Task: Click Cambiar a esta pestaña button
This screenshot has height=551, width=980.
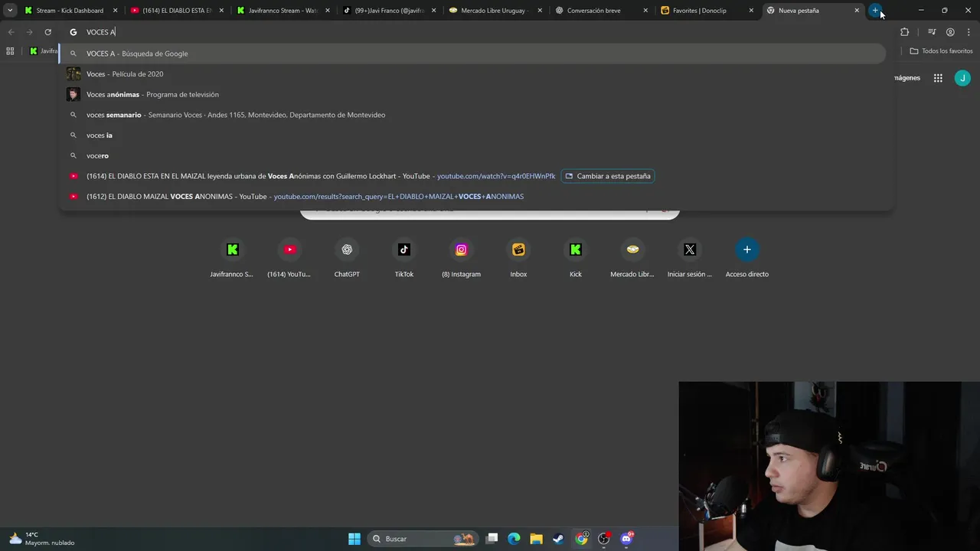Action: [608, 176]
